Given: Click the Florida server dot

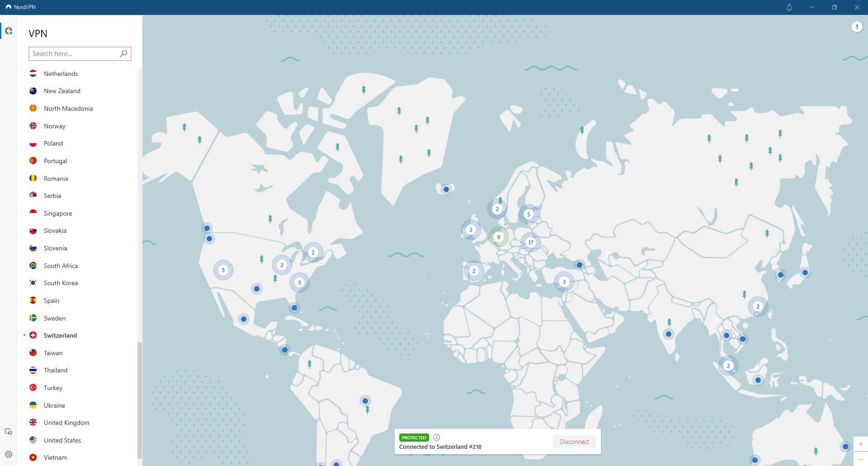Looking at the screenshot, I should pyautogui.click(x=294, y=308).
